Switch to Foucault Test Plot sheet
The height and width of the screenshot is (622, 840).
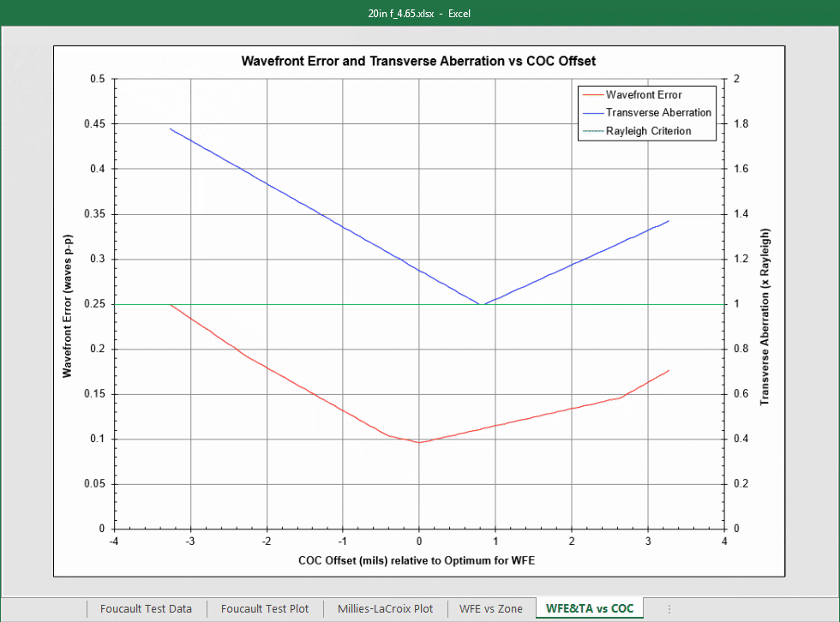(265, 608)
